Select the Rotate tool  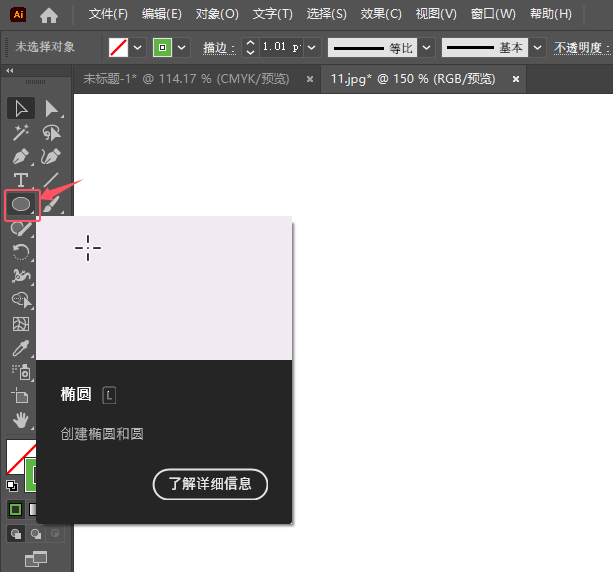(20, 252)
